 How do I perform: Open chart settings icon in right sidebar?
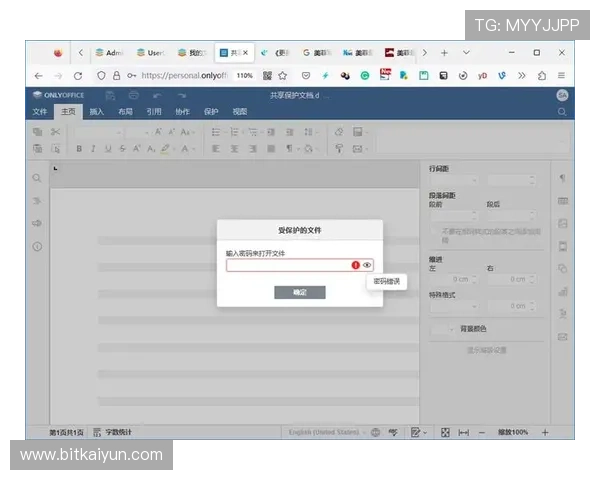[562, 291]
